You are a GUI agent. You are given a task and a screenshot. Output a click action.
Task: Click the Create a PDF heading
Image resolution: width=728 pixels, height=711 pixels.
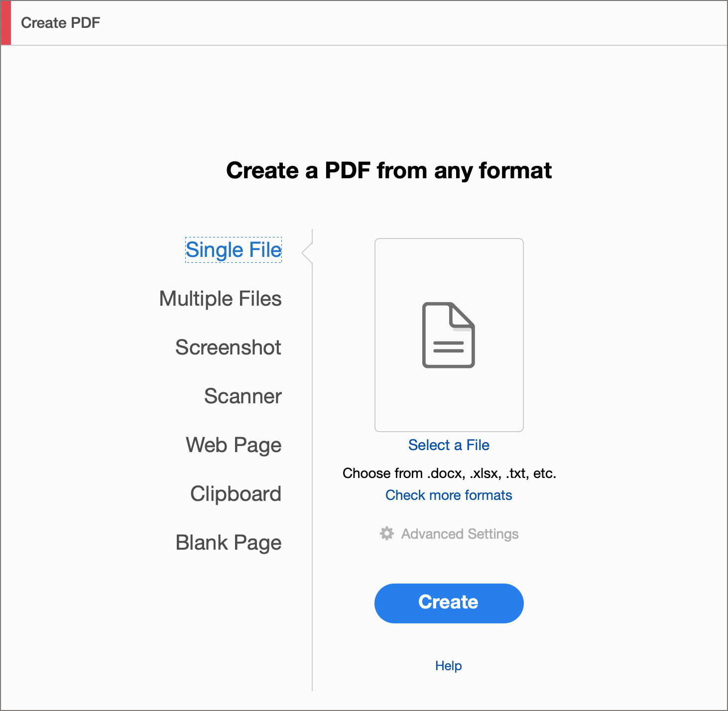(x=389, y=171)
